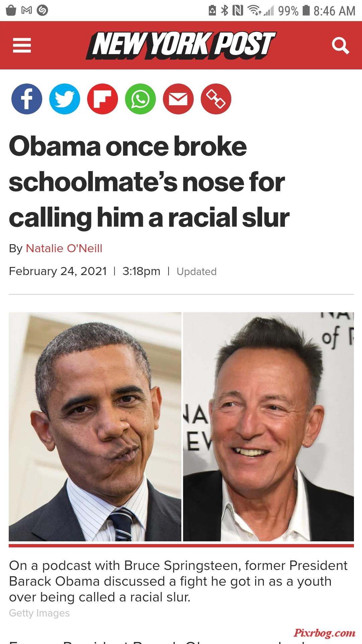Copy article link icon
Image resolution: width=362 pixels, height=644 pixels.
point(216,99)
